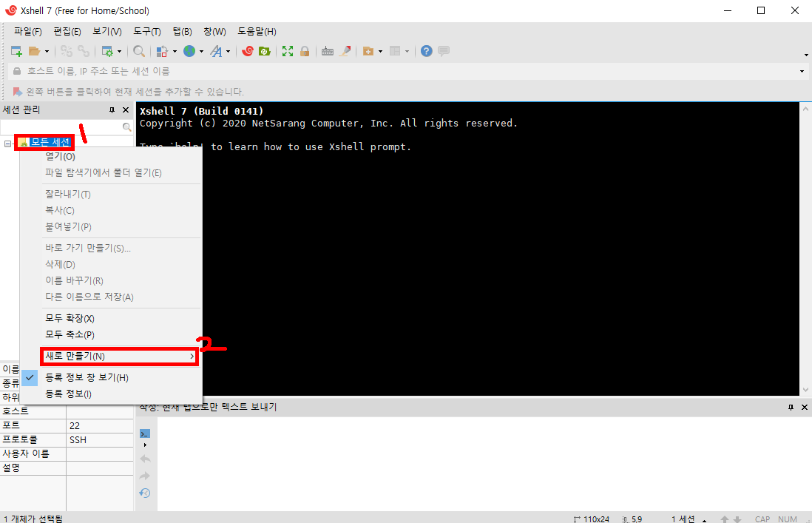This screenshot has width=812, height=523.
Task: Open dropdown arrow next to properties gear icon
Action: [120, 51]
